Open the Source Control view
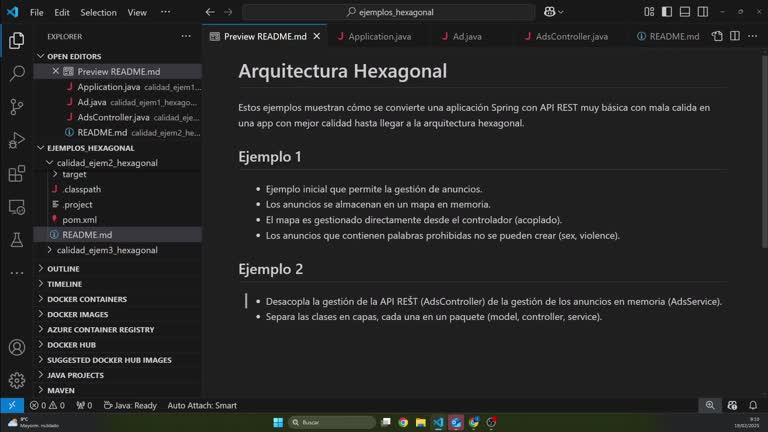Screen dimensions: 768x432 point(17,107)
